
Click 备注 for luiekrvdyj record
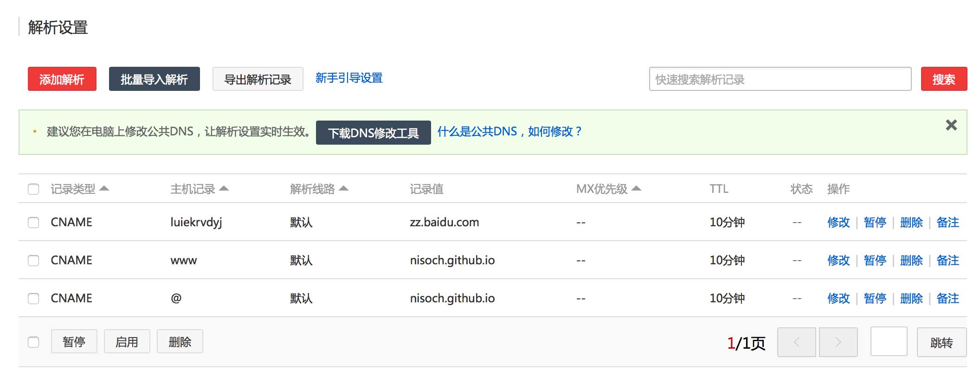[x=948, y=223]
